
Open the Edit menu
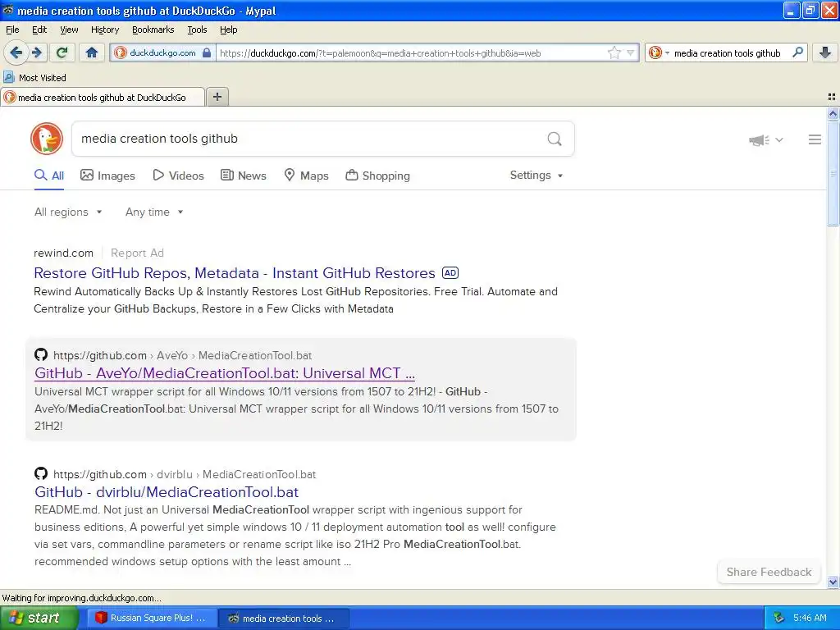[x=39, y=30]
